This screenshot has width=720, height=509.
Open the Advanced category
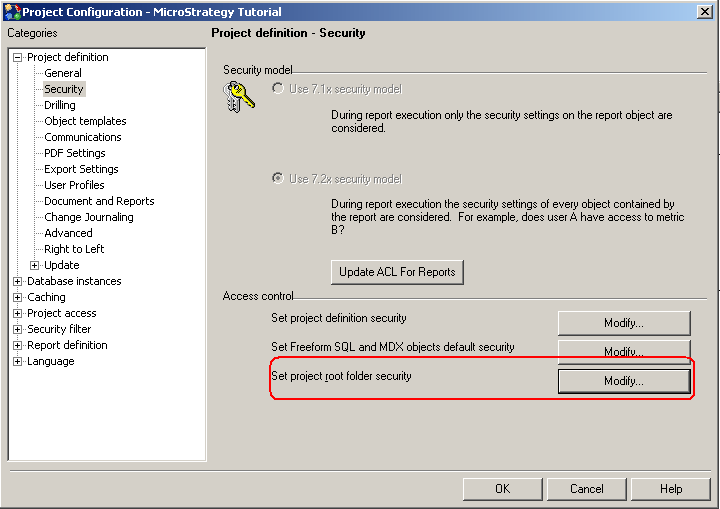pyautogui.click(x=68, y=233)
